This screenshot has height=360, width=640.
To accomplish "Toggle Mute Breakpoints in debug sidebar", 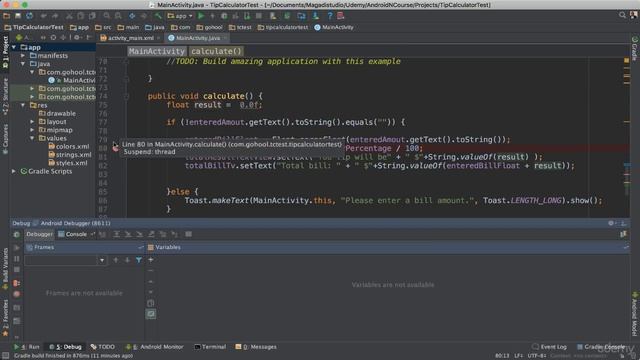I will 17,294.
